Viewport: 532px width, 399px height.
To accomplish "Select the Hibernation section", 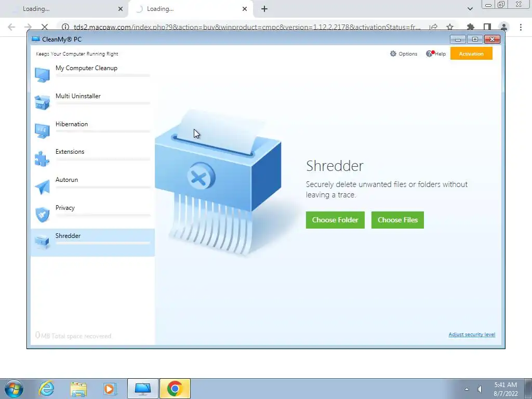I will (x=92, y=130).
